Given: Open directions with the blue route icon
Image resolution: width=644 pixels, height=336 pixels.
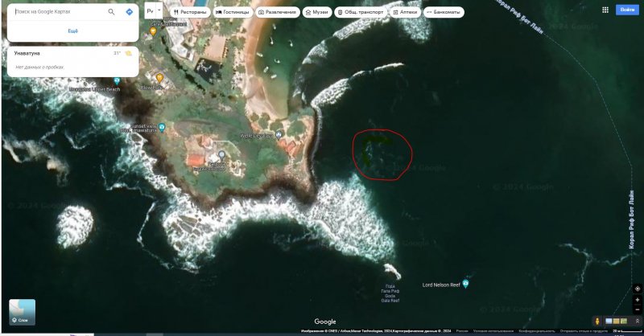Looking at the screenshot, I should click(x=129, y=12).
